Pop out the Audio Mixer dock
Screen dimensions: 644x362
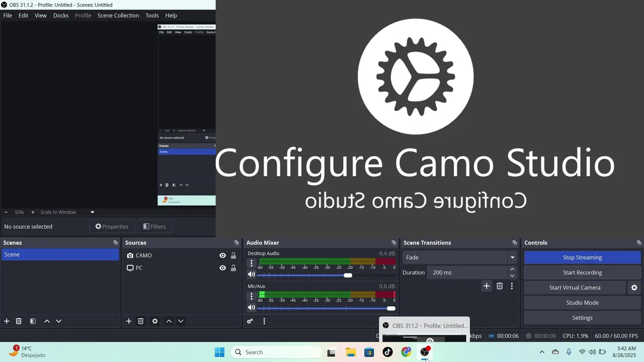(x=394, y=243)
